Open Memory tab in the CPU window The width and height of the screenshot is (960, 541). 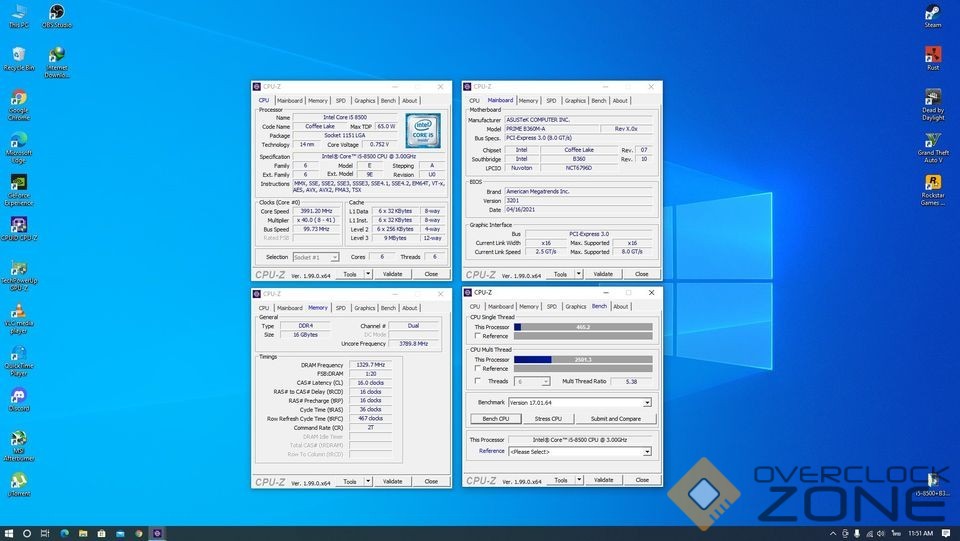(x=318, y=100)
